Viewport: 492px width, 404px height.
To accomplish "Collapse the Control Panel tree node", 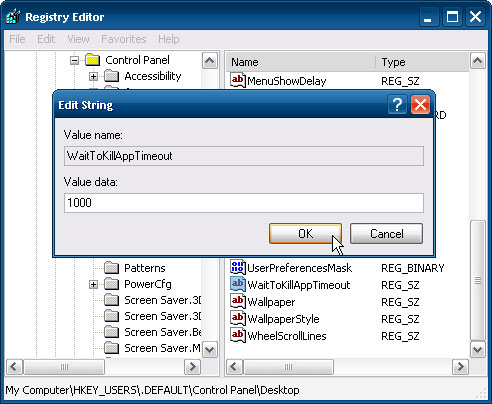I will 75,61.
